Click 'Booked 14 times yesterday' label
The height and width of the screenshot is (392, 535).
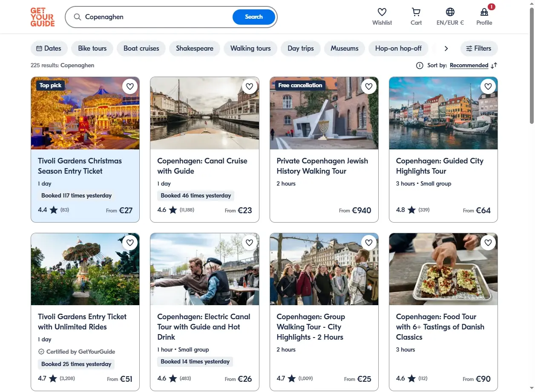tap(195, 362)
